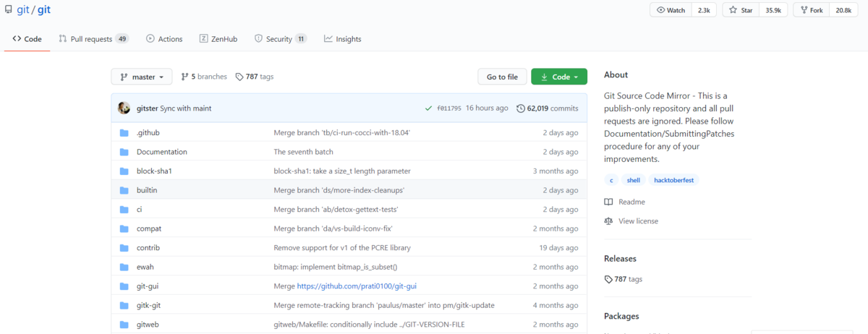Open the ewah folder
Image resolution: width=868 pixels, height=334 pixels.
pyautogui.click(x=145, y=267)
